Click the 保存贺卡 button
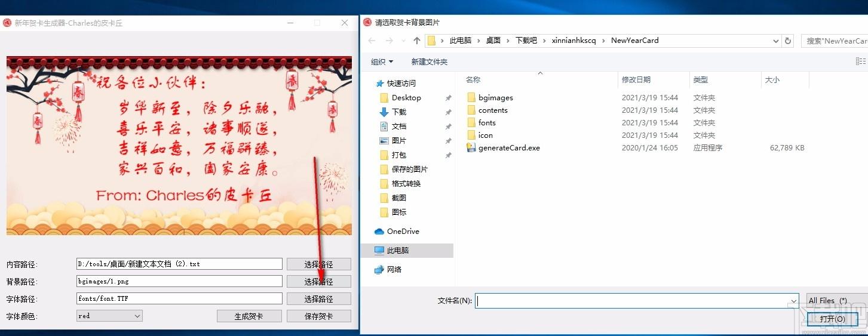 click(318, 316)
